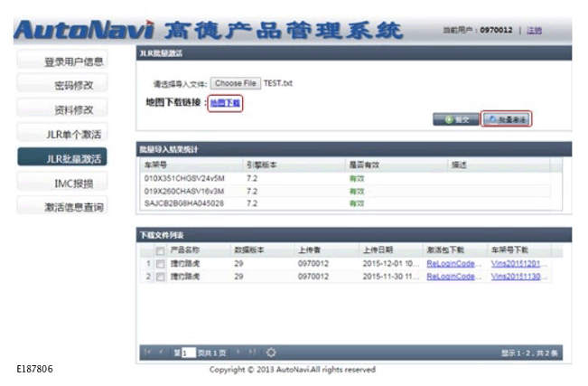The width and height of the screenshot is (588, 386).
Task: Go to last page icon in pager
Action: coord(252,353)
